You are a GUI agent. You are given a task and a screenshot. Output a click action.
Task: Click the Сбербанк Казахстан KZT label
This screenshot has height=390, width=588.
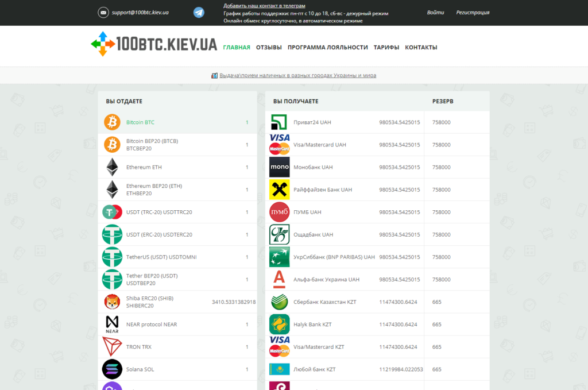coord(325,302)
